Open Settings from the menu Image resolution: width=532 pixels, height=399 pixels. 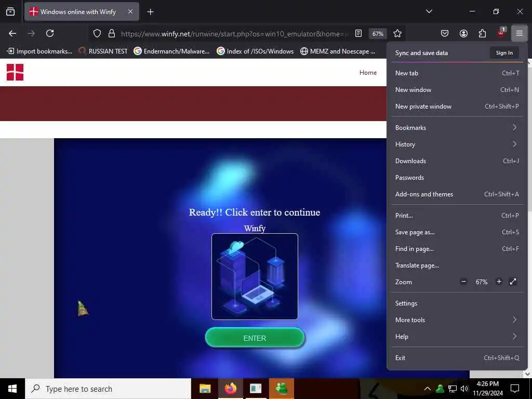coord(457,303)
